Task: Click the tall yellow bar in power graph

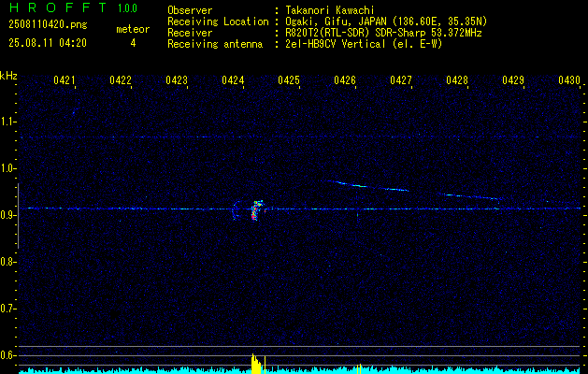Action: coord(256,364)
